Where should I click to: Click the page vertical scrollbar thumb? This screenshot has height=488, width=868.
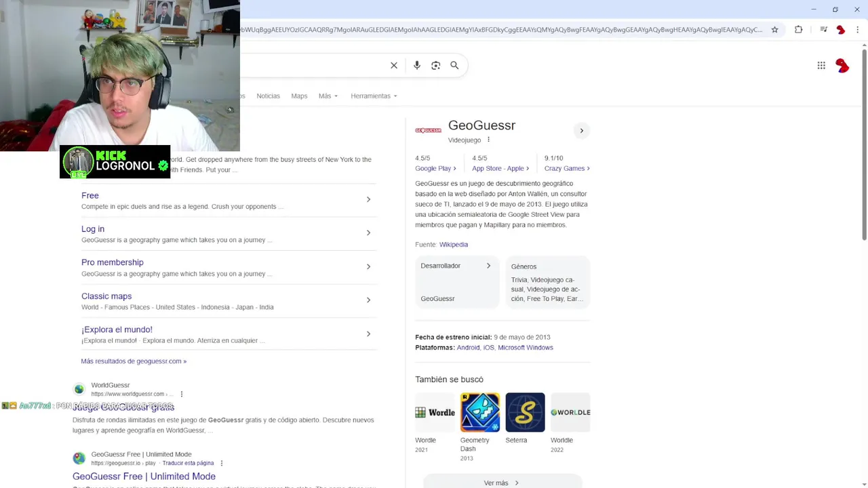864,144
